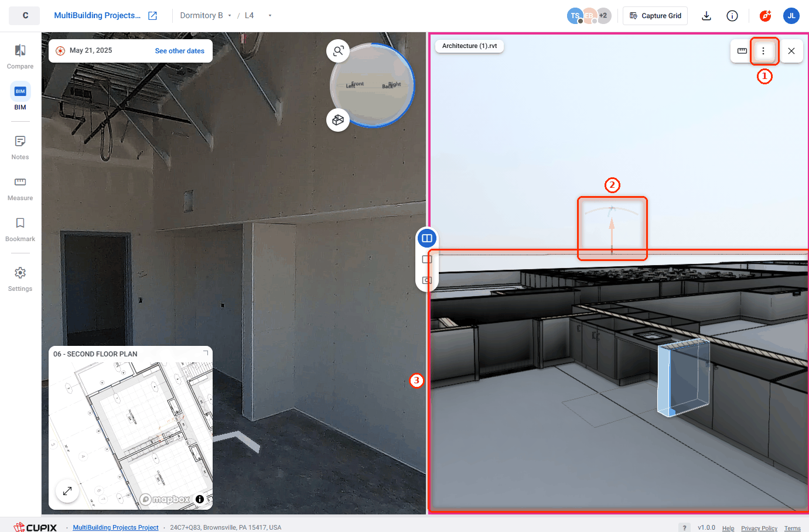
Task: Select the ruler measure icon in BIM viewer
Action: click(x=742, y=51)
